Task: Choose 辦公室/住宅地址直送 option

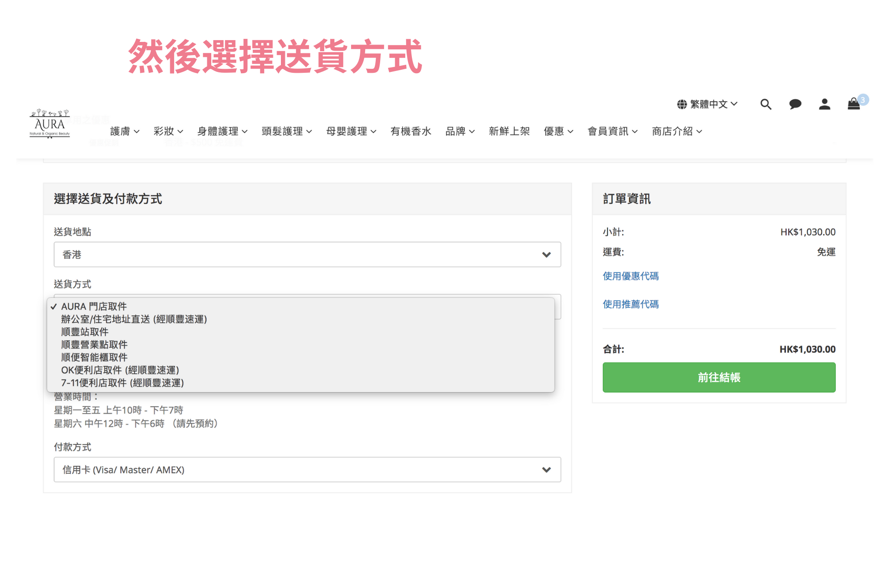Action: click(x=134, y=319)
